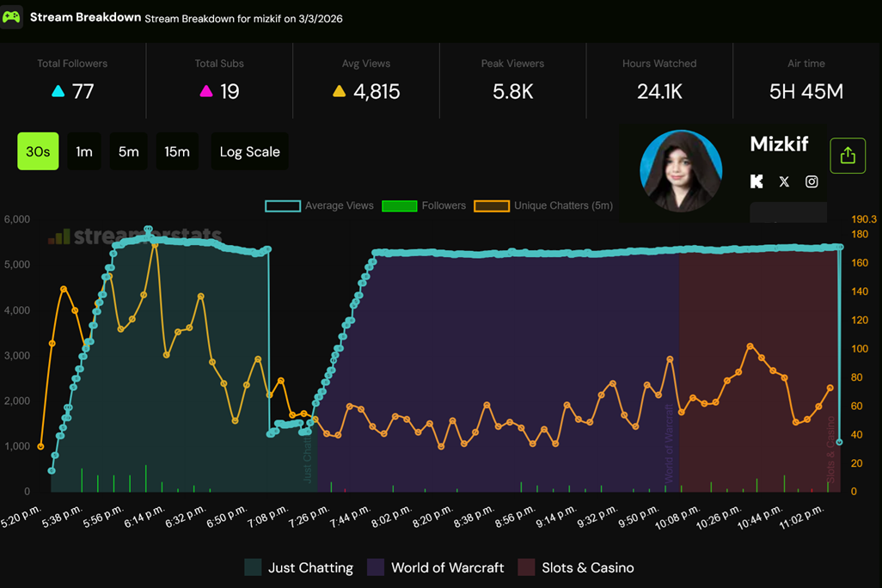This screenshot has width=882, height=588.
Task: Click the 19 Total Subs value
Action: point(230,91)
